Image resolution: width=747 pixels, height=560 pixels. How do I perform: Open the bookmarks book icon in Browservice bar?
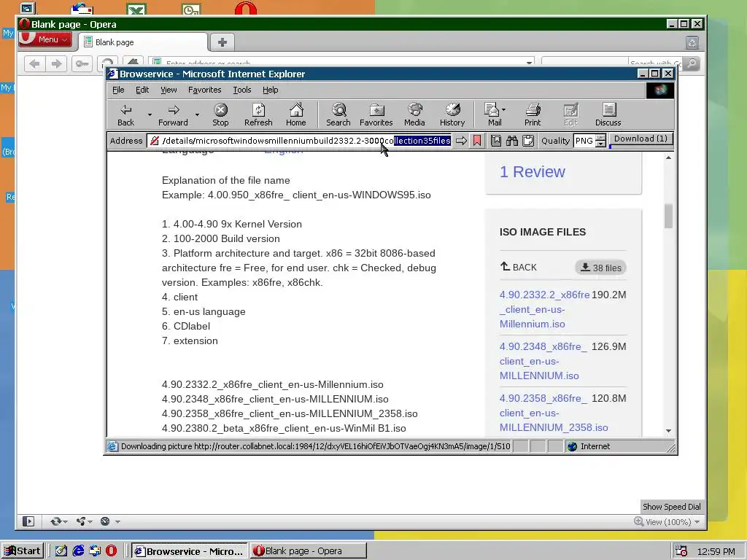496,141
